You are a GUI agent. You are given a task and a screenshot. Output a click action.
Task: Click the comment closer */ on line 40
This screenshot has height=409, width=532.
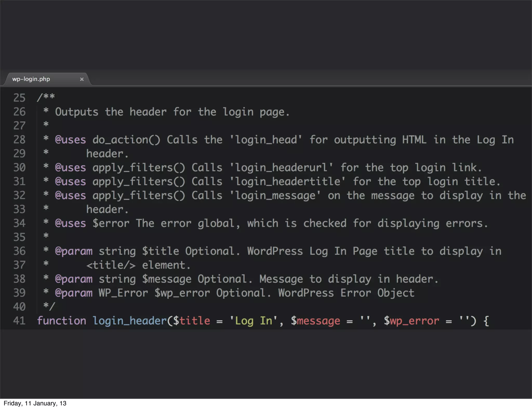click(x=49, y=306)
